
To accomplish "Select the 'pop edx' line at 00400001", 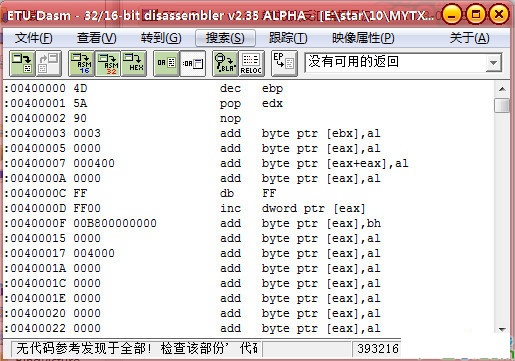I will click(x=248, y=103).
